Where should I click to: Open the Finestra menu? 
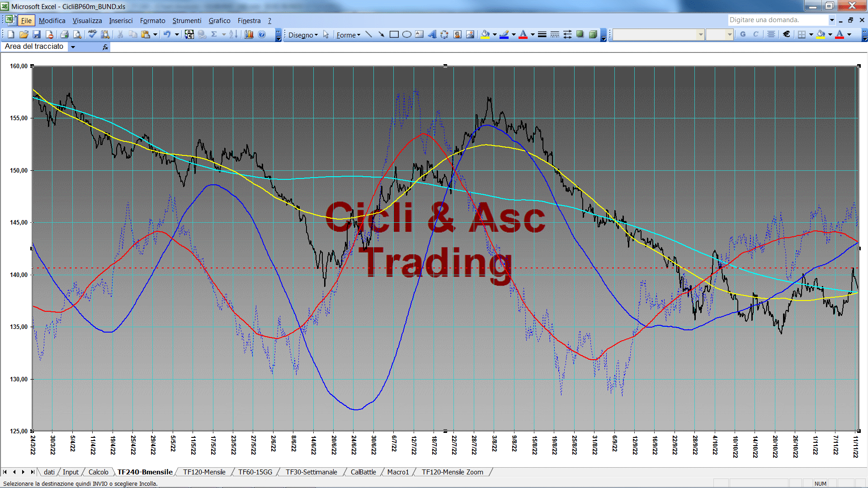(x=249, y=21)
